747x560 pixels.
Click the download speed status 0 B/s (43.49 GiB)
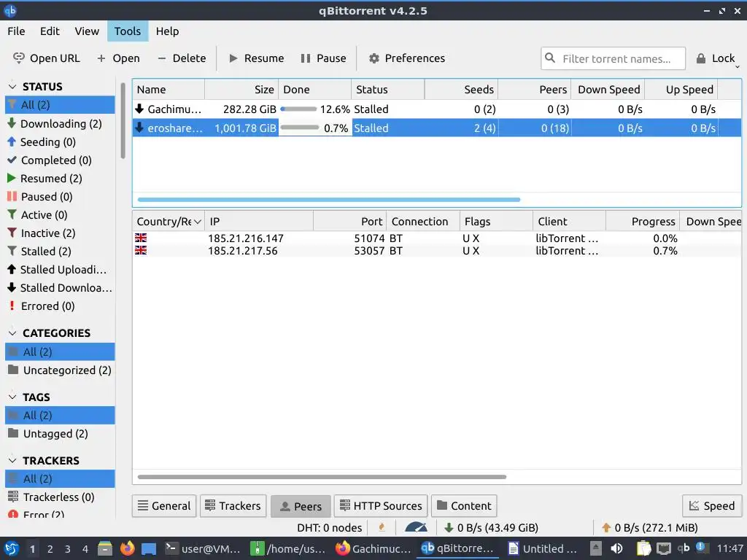click(492, 528)
